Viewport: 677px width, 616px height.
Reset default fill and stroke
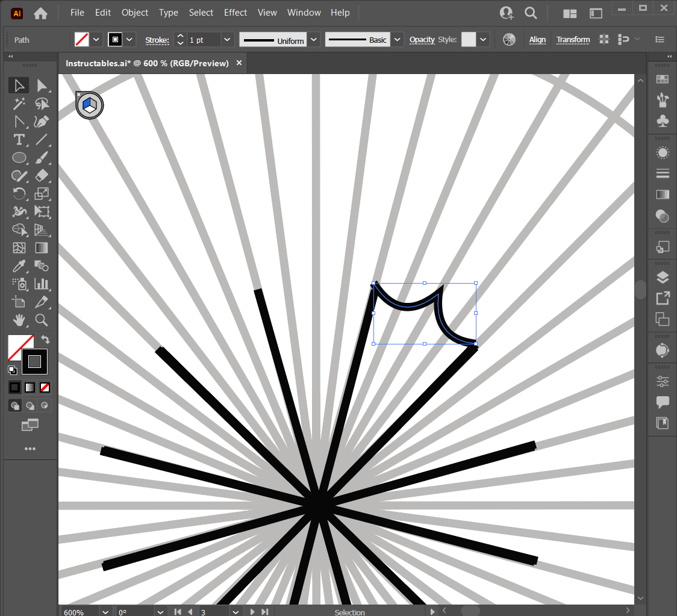pos(13,370)
